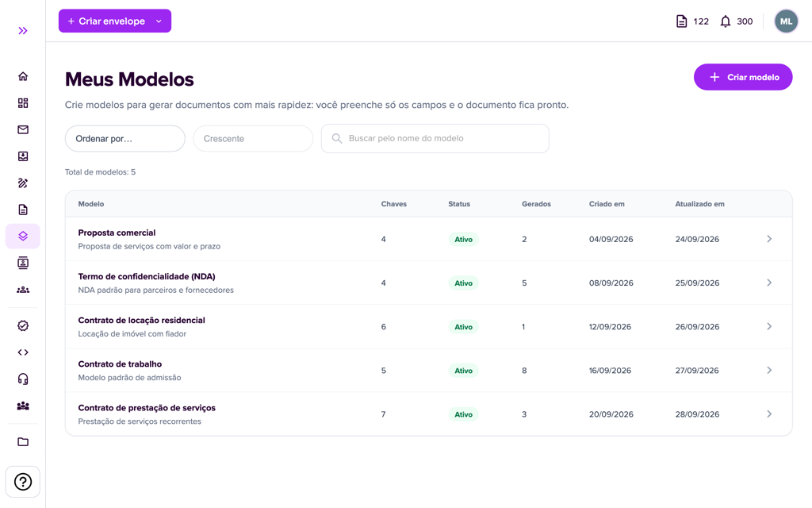Expand the Contrato de trabalho row chevron
Screen dimensions: 812x508
pos(769,370)
